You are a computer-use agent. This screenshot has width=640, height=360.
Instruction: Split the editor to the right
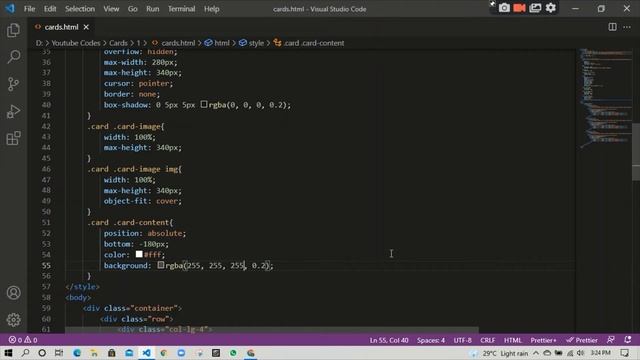click(x=612, y=27)
